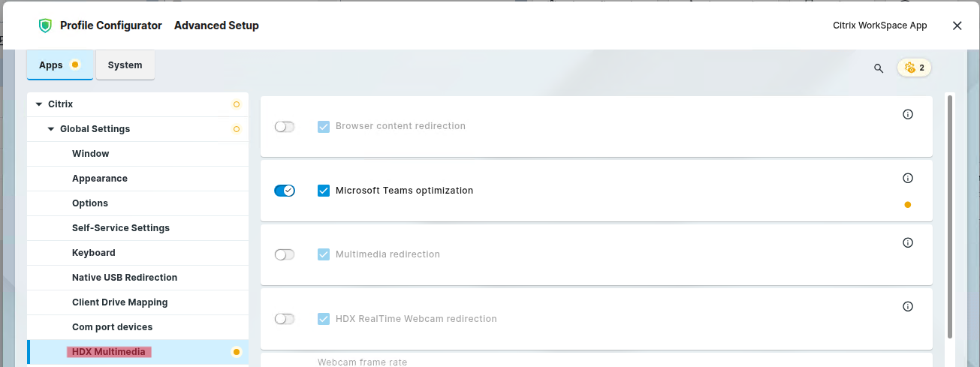The width and height of the screenshot is (980, 367).
Task: Click info icon for Browser content redirection
Action: coord(907,115)
